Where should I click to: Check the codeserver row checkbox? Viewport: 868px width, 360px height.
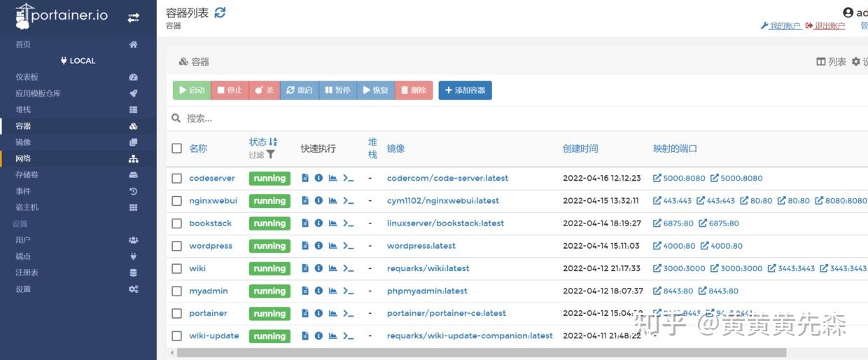pos(176,179)
